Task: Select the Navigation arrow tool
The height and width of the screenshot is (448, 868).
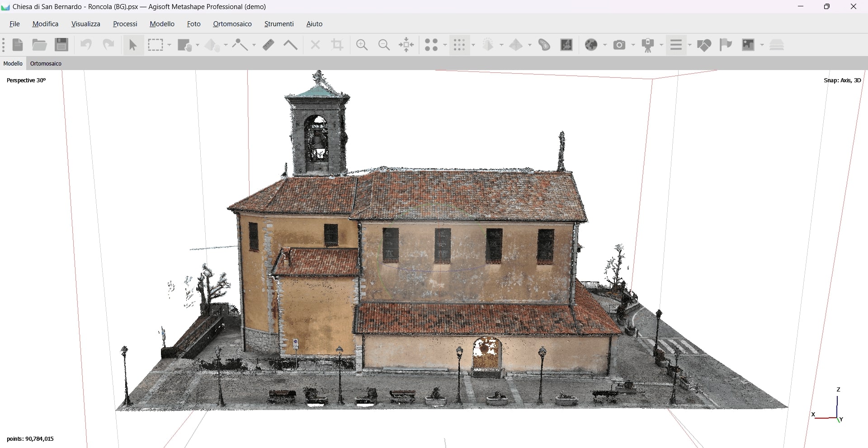Action: pyautogui.click(x=133, y=45)
